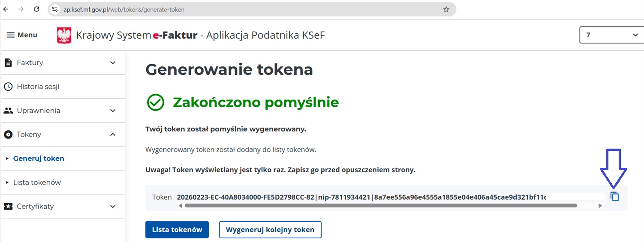Click the token field horizontal scrollbar
The image size is (644, 242).
click(x=380, y=206)
